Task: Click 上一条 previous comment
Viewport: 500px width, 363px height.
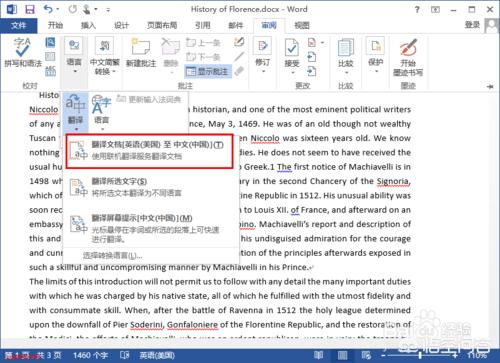Action: click(203, 43)
